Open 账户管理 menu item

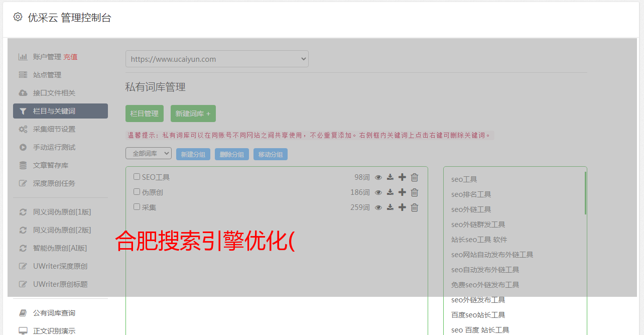click(x=47, y=57)
